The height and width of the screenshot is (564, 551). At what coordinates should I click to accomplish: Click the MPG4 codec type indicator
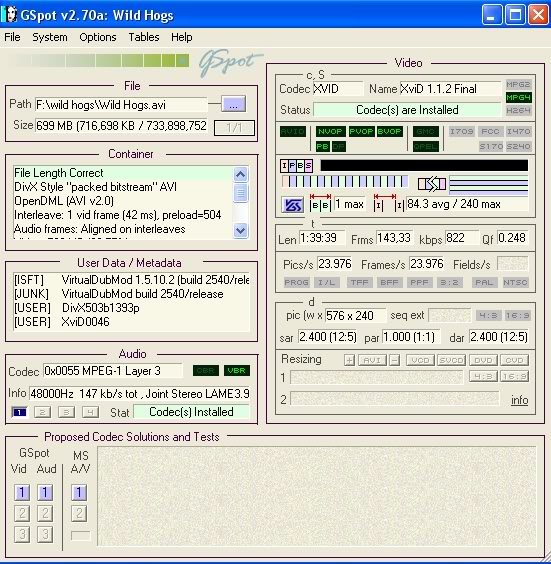click(518, 97)
